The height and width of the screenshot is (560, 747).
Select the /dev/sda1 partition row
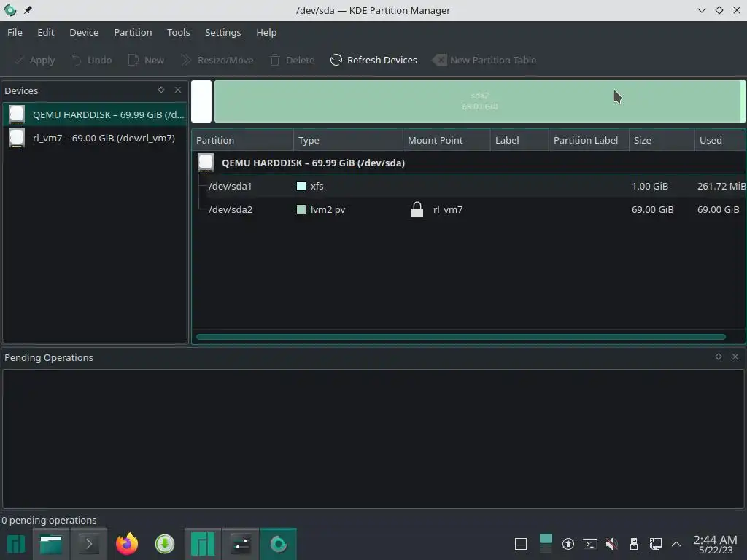[x=469, y=186]
